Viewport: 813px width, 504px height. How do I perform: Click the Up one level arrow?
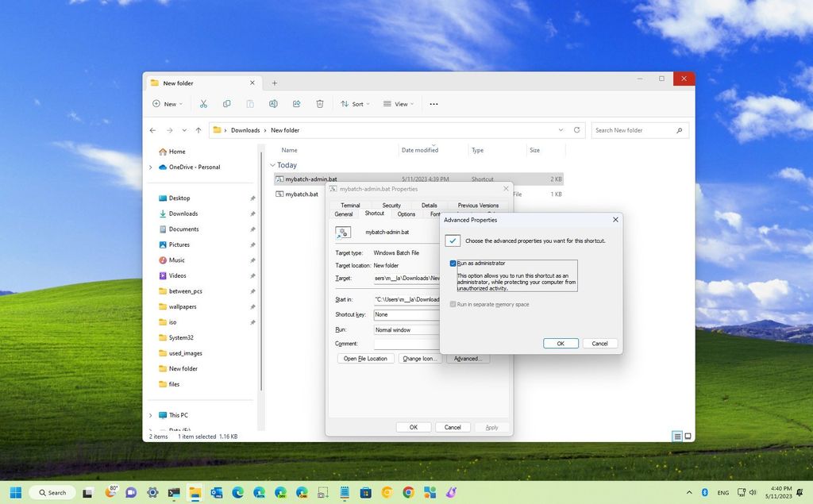pos(198,129)
